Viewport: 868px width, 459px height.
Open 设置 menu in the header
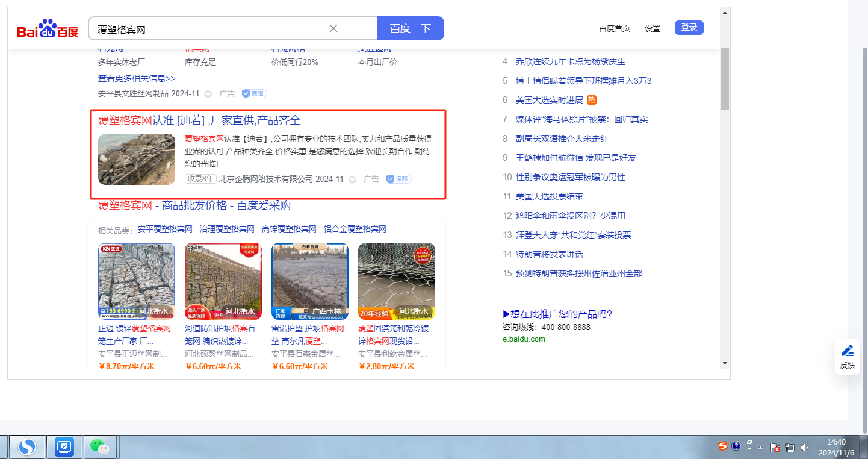point(652,28)
